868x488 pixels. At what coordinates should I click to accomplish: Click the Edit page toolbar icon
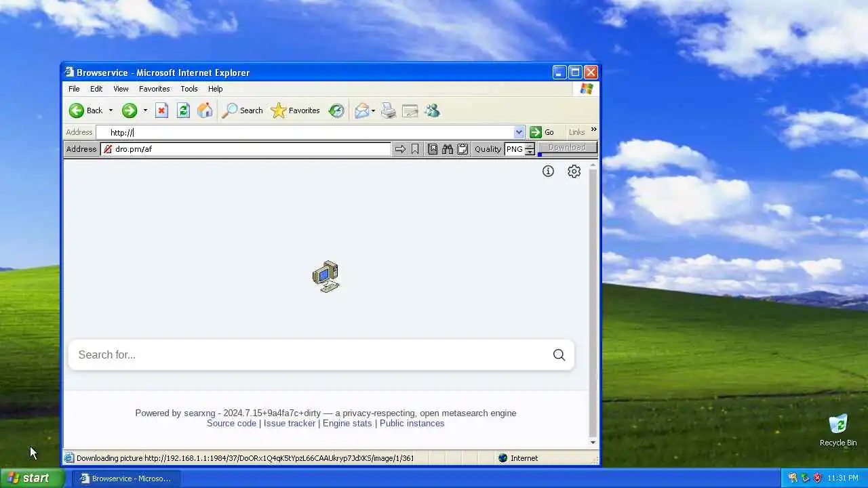tap(410, 110)
